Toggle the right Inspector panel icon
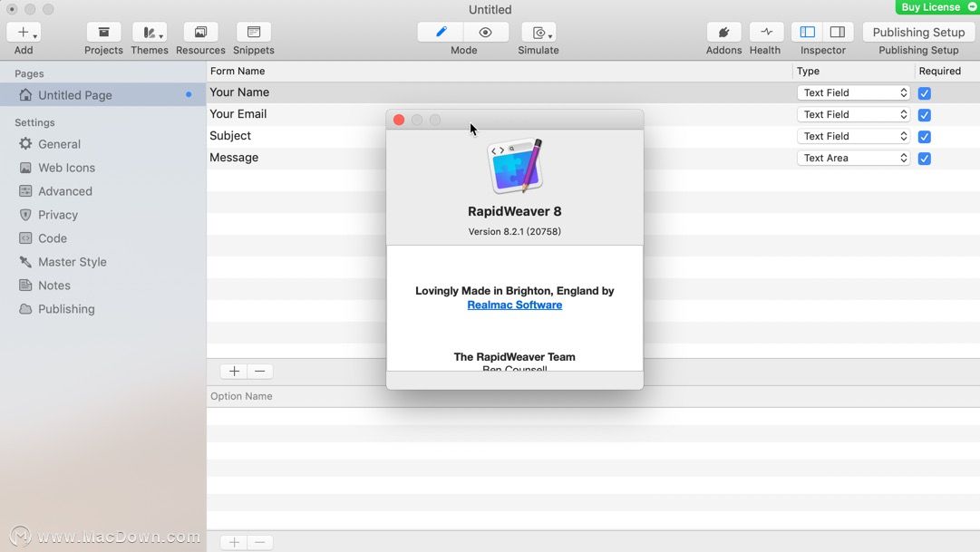The height and width of the screenshot is (552, 980). [x=838, y=33]
